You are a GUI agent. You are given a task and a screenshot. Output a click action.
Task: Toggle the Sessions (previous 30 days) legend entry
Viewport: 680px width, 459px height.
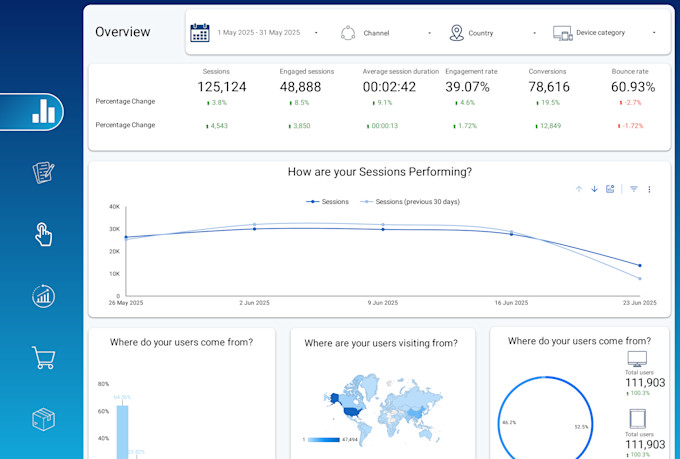tap(410, 202)
